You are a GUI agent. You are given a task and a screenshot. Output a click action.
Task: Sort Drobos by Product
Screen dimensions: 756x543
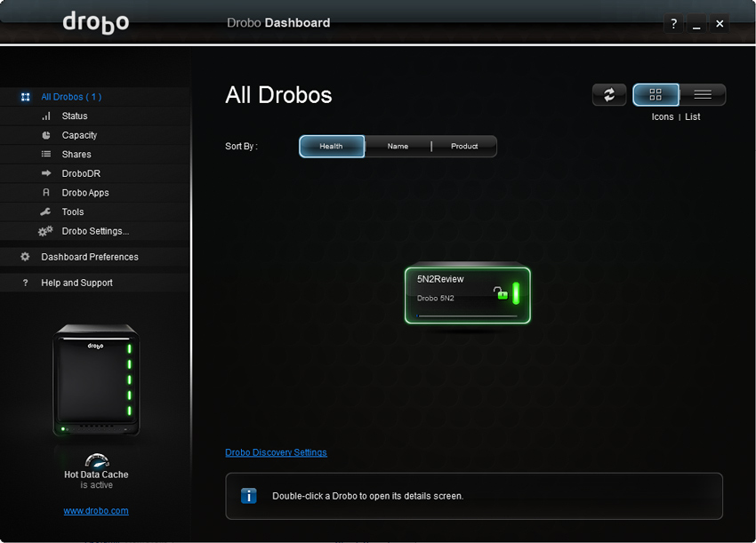tap(464, 146)
